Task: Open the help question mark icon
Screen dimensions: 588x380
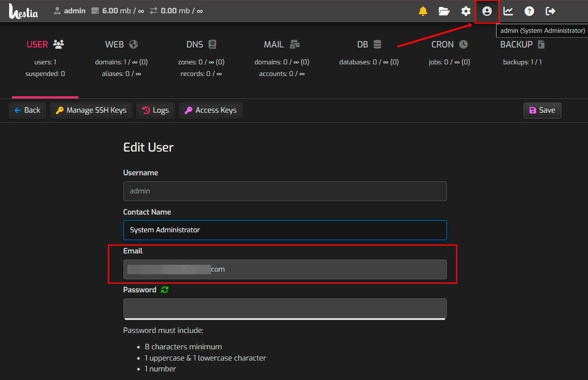Action: click(529, 11)
